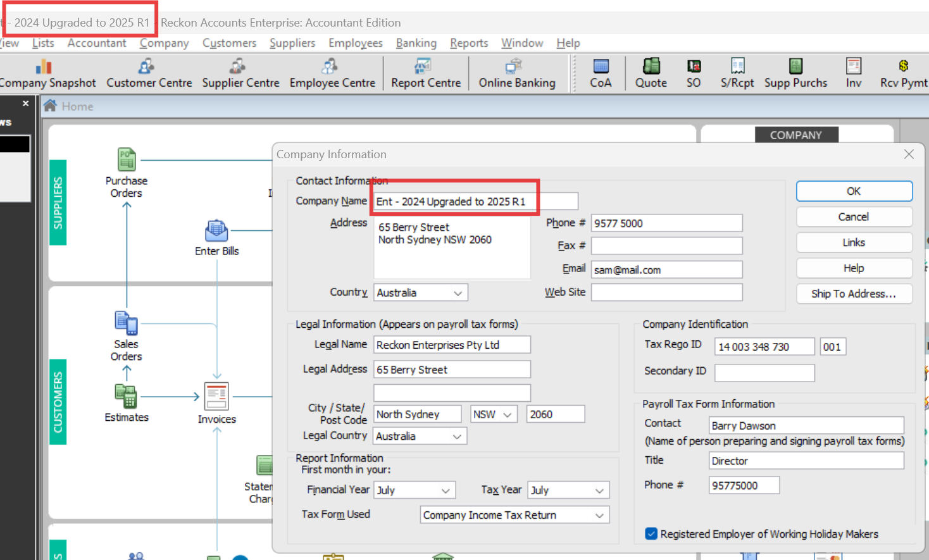Screen dimensions: 929x560
Task: Click the empty Web Site field
Action: (x=666, y=292)
